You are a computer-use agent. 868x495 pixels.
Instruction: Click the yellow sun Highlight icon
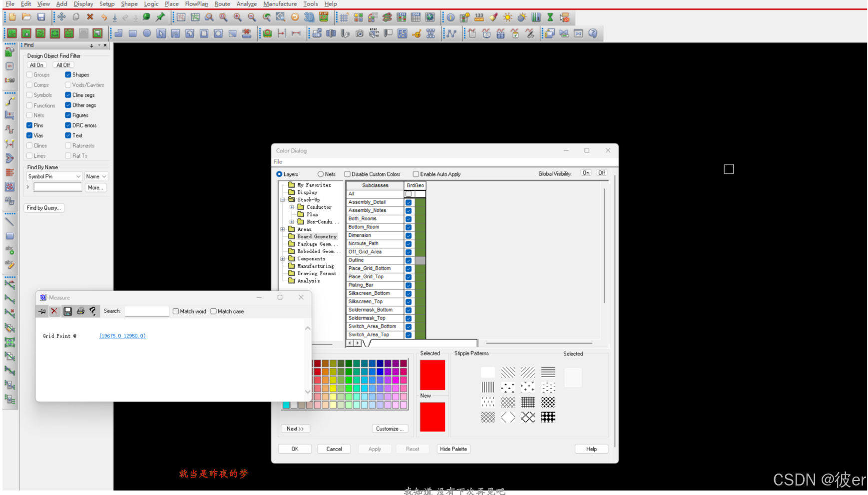tap(507, 17)
